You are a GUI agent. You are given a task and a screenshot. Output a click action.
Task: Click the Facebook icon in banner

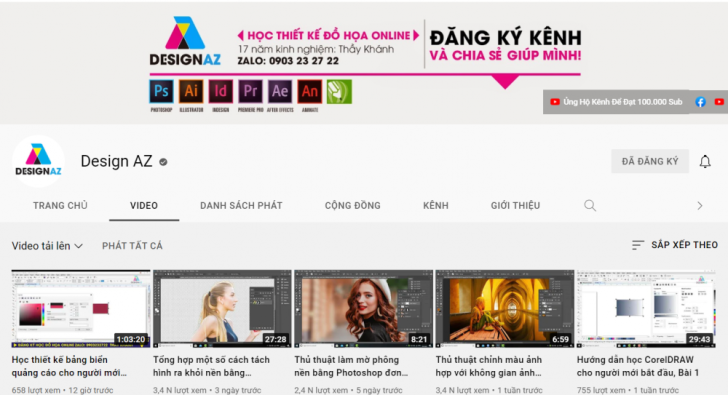point(700,102)
